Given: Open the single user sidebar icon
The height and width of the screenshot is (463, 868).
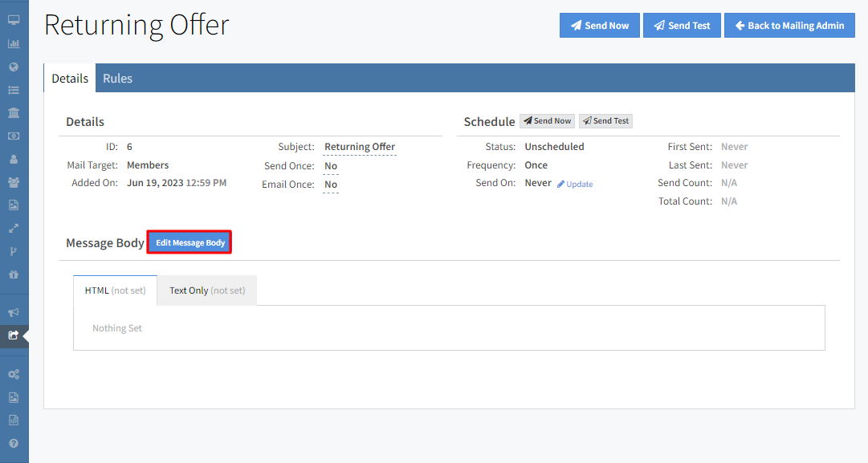Looking at the screenshot, I should coord(14,159).
